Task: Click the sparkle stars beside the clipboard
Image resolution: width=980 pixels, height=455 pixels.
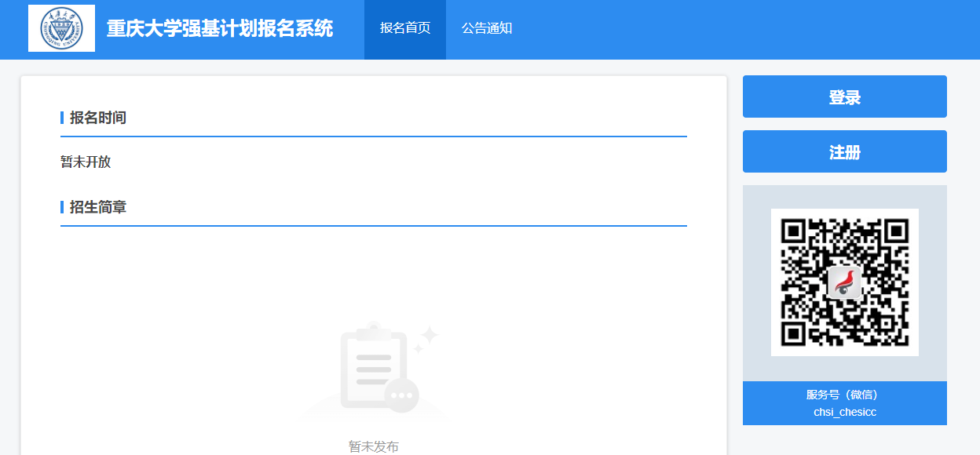Action: [x=426, y=339]
